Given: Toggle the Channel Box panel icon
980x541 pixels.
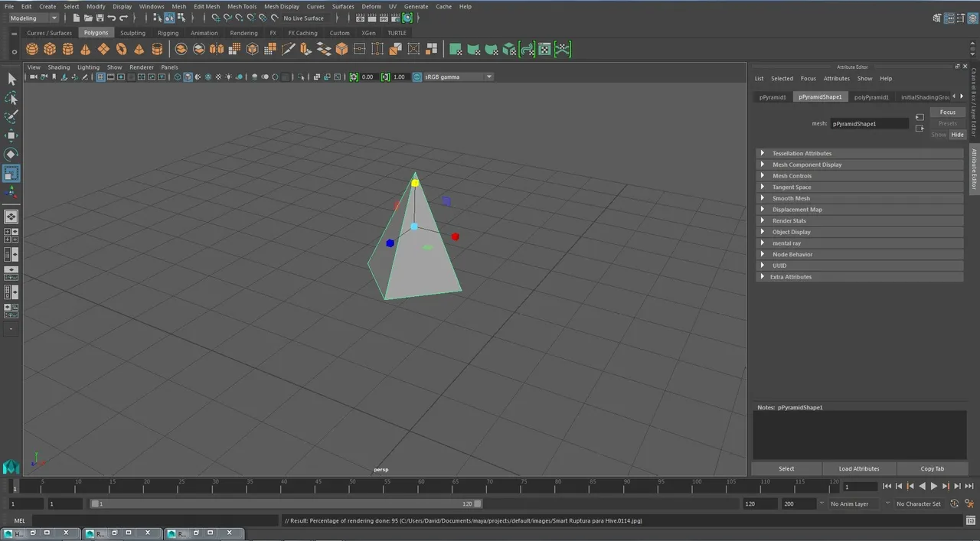Looking at the screenshot, I should click(972, 18).
